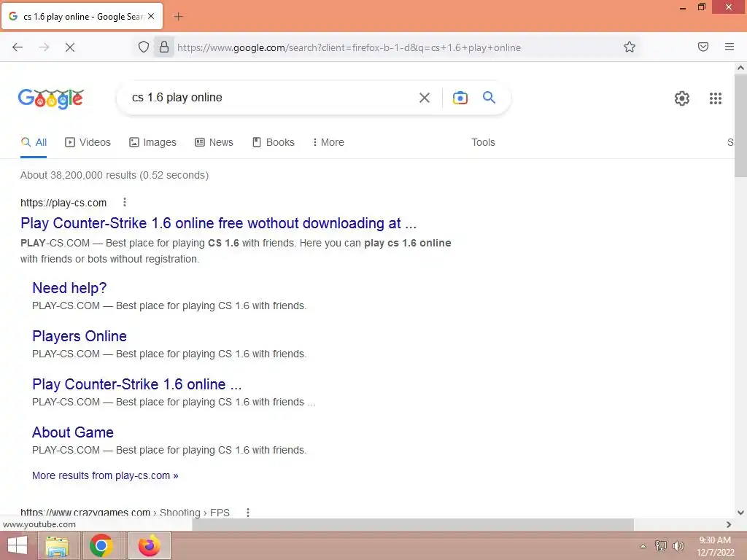
Task: Switch to Videos results
Action: pos(88,142)
